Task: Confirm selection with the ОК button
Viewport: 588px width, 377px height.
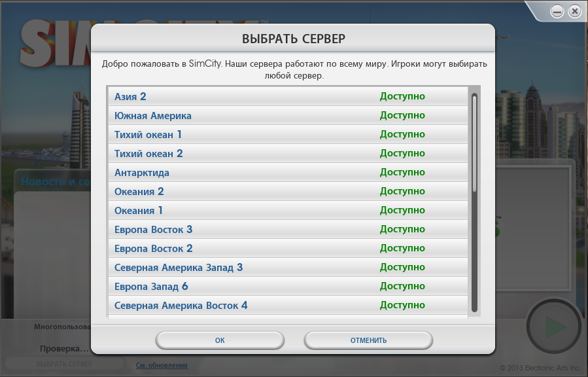Action: (220, 340)
